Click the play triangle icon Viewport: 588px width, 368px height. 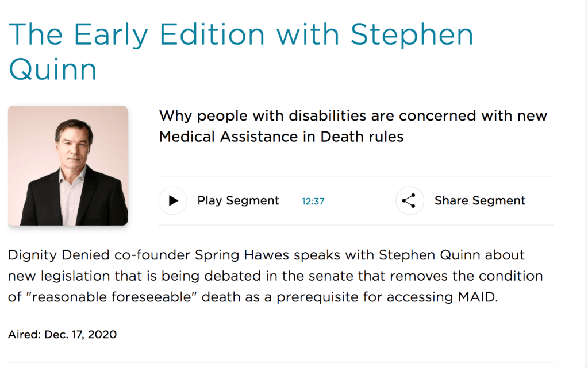click(173, 201)
